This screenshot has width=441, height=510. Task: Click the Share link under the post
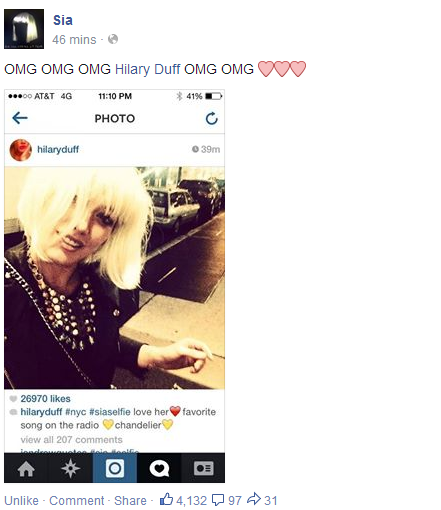(130, 501)
